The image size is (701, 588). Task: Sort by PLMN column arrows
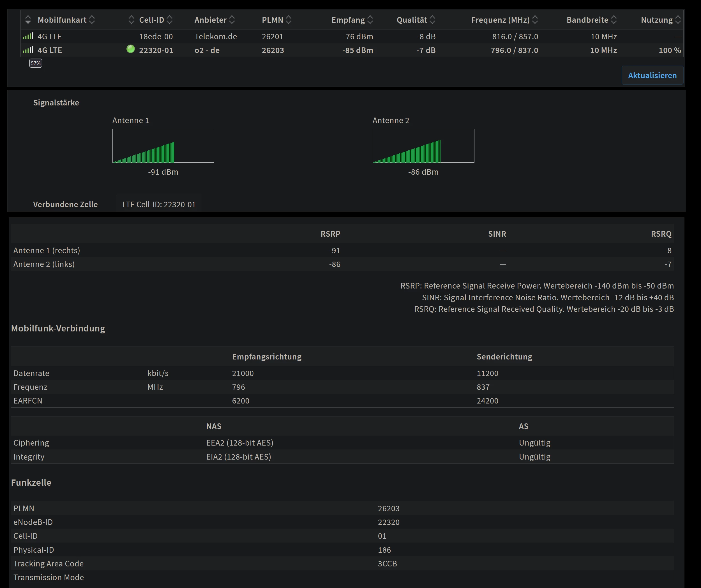pyautogui.click(x=289, y=20)
